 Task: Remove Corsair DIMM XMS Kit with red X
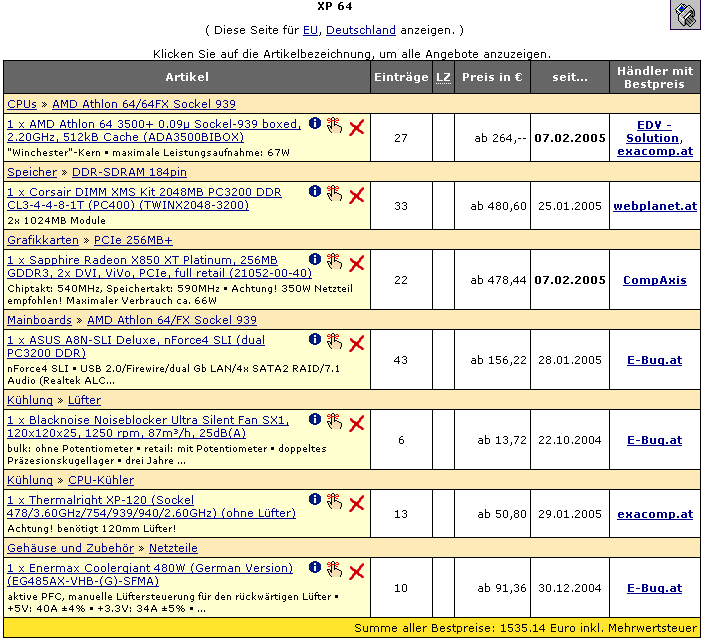[356, 196]
